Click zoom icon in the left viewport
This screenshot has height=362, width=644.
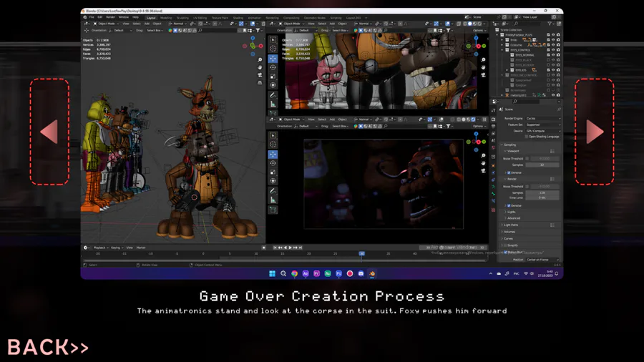pos(260,60)
